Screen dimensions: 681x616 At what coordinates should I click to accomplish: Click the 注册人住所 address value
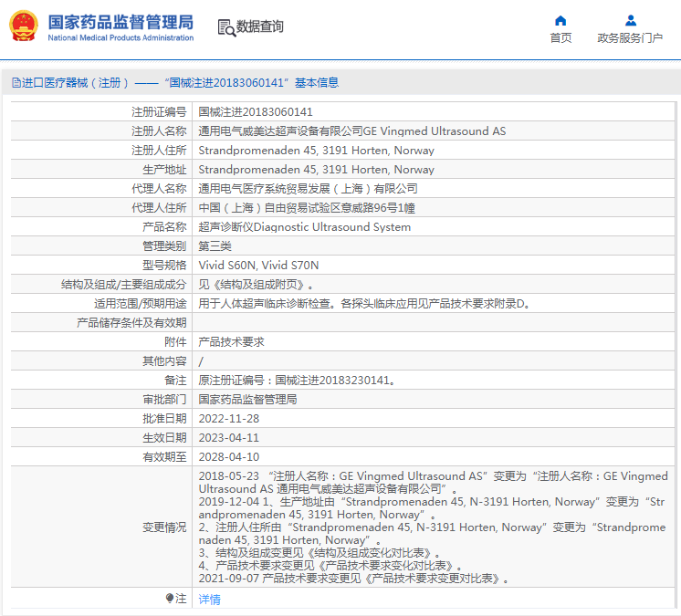tap(316, 151)
